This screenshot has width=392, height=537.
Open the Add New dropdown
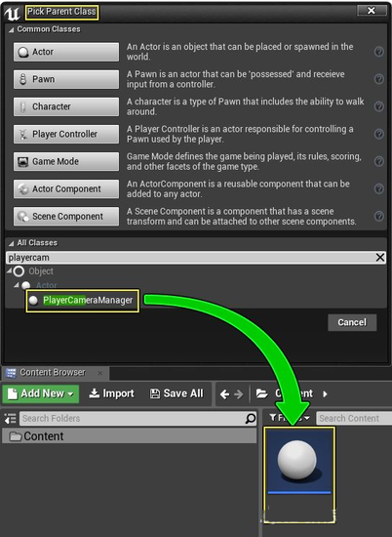click(41, 393)
